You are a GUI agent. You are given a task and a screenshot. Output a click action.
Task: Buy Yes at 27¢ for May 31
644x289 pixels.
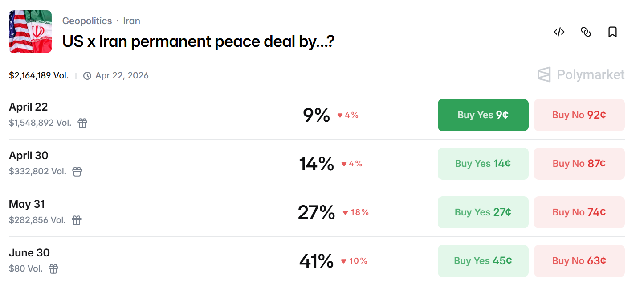[x=483, y=212]
